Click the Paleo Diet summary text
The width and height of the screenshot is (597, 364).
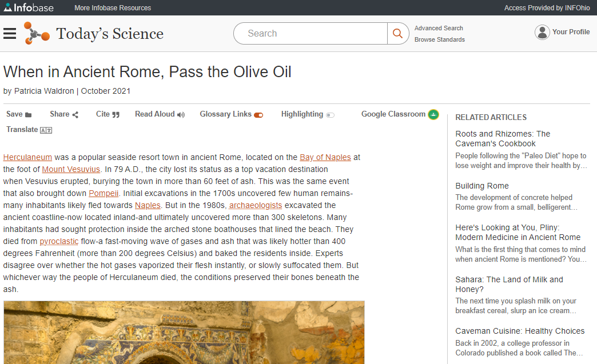521,161
